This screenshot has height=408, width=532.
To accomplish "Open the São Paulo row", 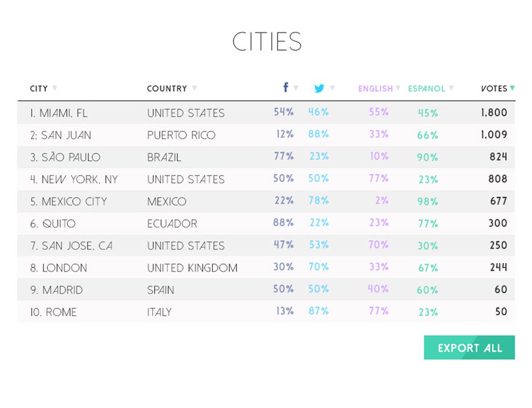I will pos(66,157).
